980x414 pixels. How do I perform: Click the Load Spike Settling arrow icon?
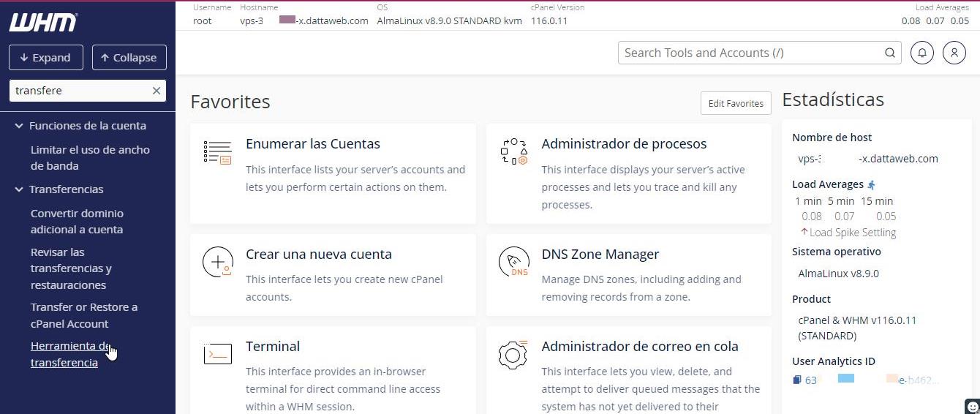(x=804, y=232)
